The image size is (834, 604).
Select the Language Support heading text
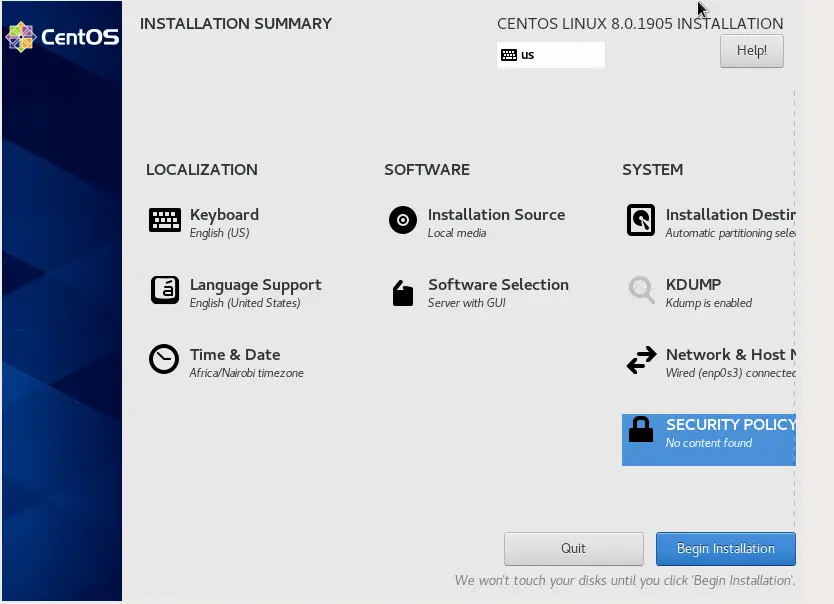point(255,285)
